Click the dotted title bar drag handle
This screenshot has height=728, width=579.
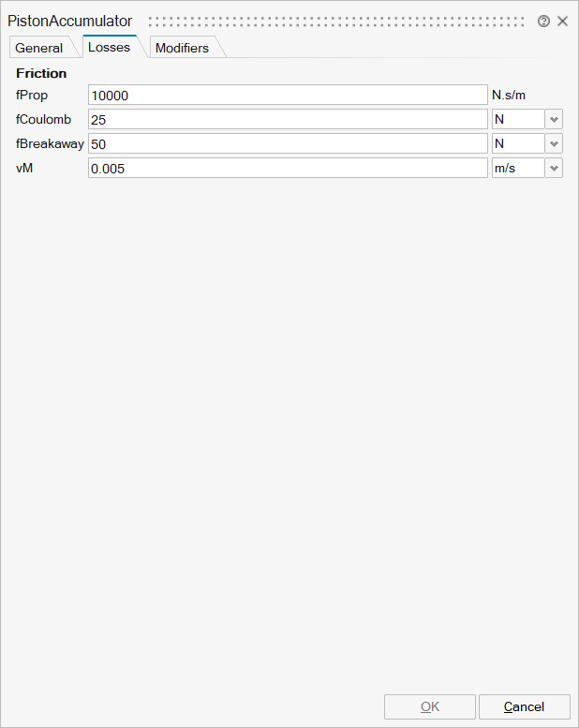click(x=337, y=21)
